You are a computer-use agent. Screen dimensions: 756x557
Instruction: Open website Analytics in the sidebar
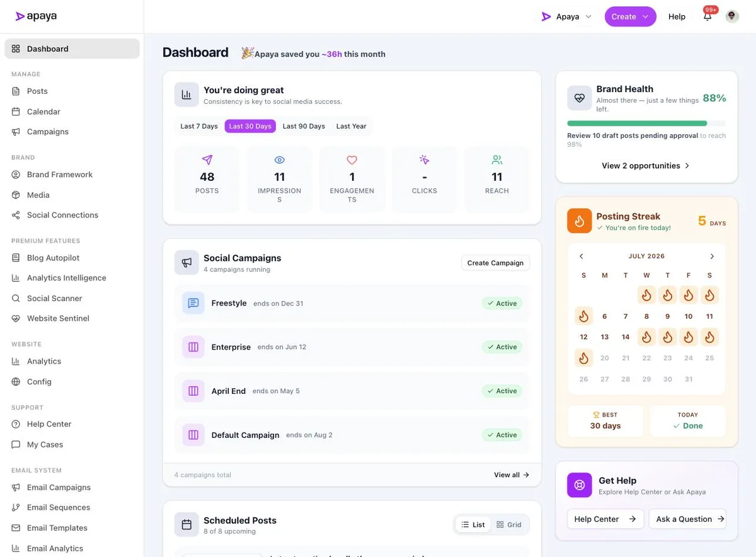[x=72, y=361]
